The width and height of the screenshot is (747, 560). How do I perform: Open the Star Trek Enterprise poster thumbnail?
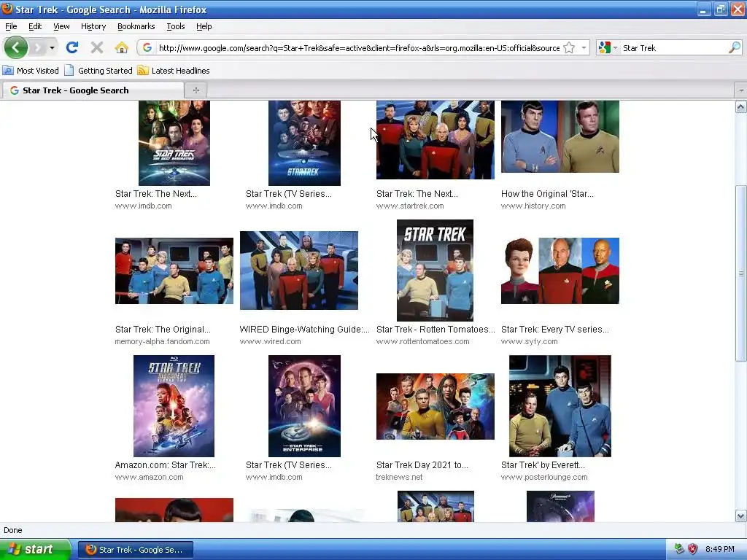(304, 405)
